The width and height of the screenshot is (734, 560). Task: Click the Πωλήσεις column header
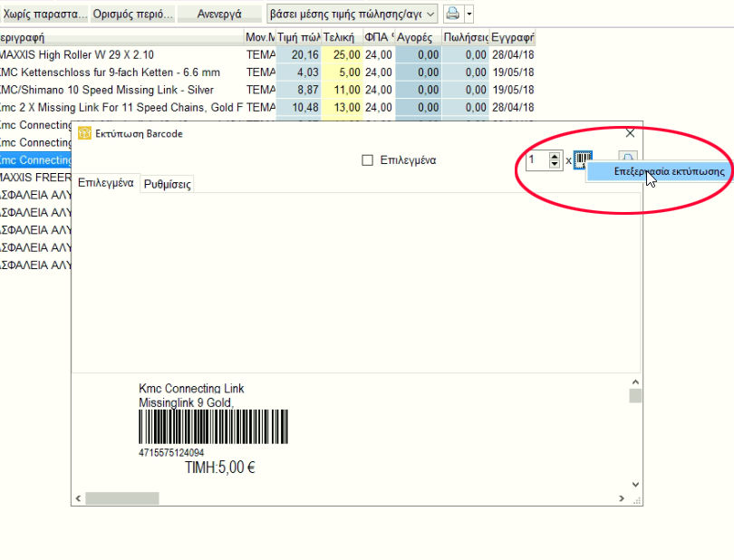coord(465,37)
